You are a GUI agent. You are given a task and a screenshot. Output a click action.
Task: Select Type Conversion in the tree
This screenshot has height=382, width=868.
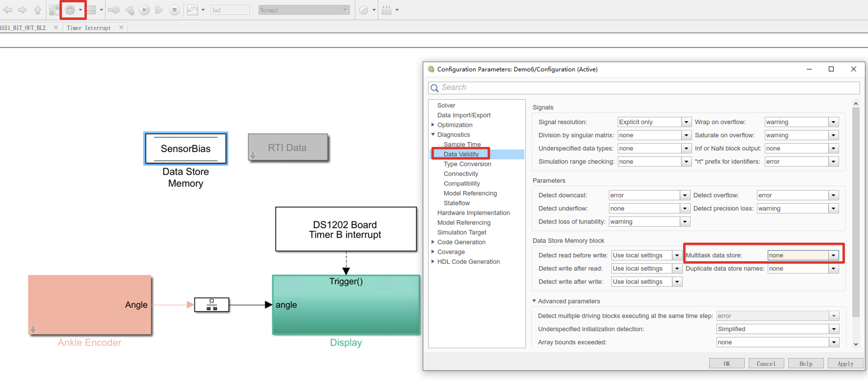(x=467, y=164)
